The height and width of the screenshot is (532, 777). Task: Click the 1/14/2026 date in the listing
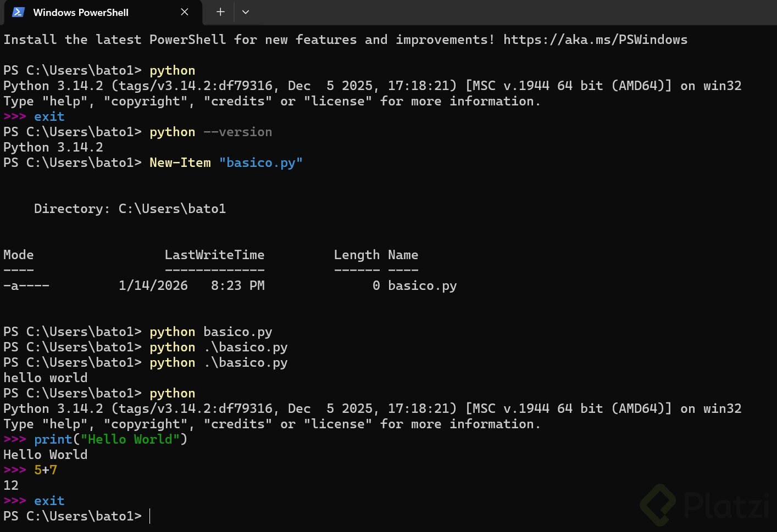point(153,286)
